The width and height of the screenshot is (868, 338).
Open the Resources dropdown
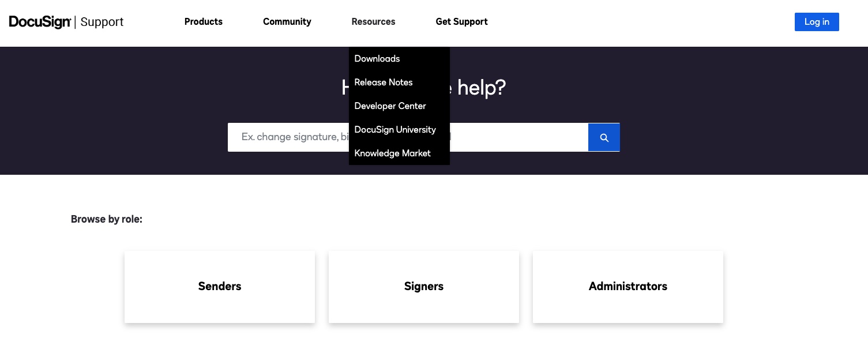click(x=373, y=22)
